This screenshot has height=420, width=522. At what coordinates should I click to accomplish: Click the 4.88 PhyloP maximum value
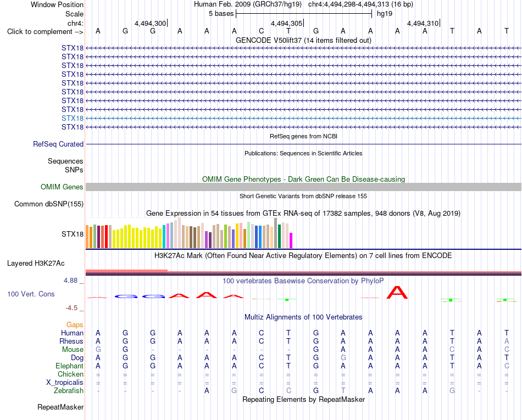(x=70, y=281)
